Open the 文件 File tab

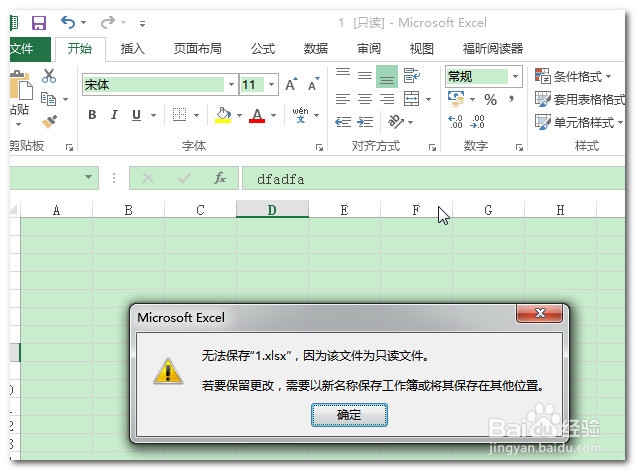point(29,49)
